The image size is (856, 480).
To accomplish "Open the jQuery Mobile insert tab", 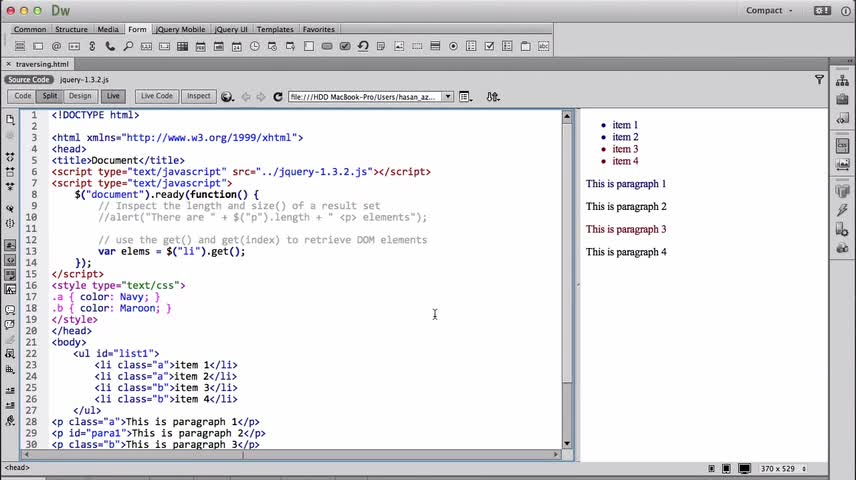I will pyautogui.click(x=181, y=29).
